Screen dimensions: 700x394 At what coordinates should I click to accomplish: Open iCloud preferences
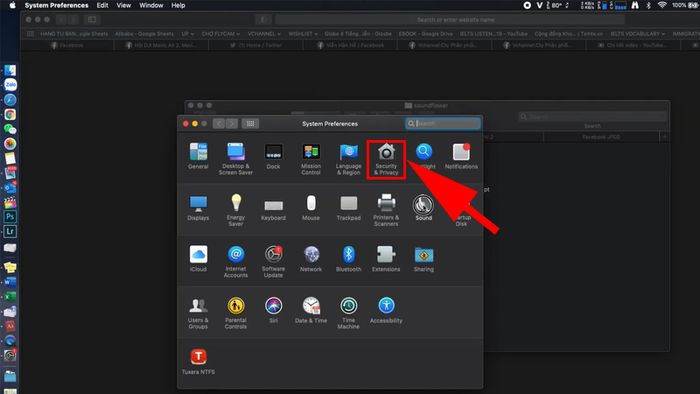tap(198, 259)
